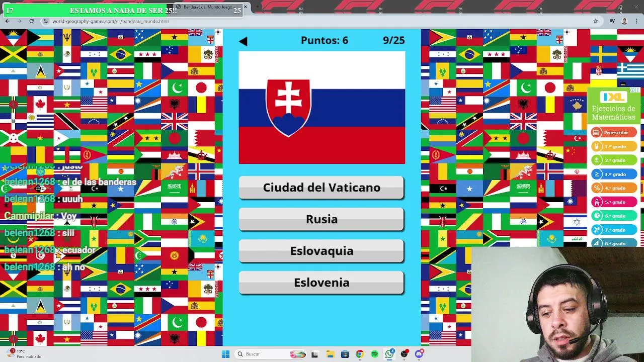Screen dimensions: 644x362
Task: Open the 3.er grado link in the IXL ad
Action: click(x=614, y=174)
